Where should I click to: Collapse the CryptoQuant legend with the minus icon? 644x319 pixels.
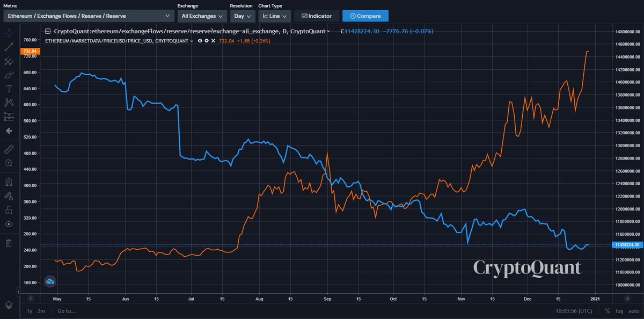point(47,31)
